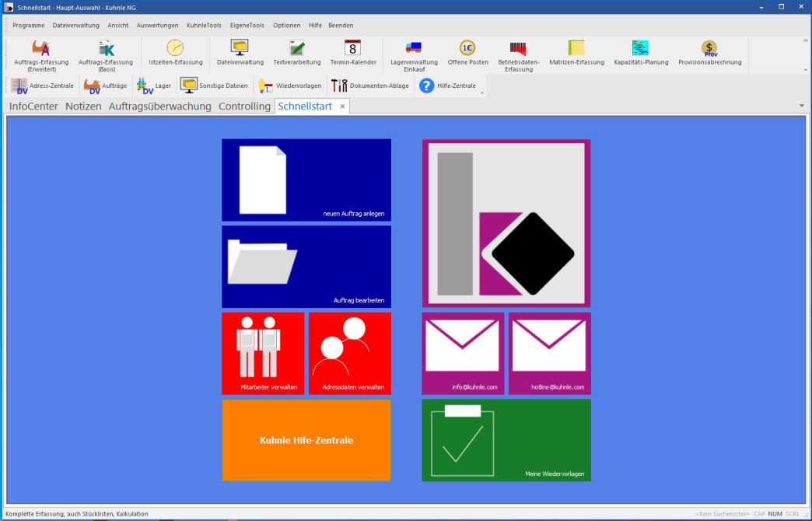Switch to the Auftragsüberwachung tab
This screenshot has width=812, height=521.
[x=159, y=107]
